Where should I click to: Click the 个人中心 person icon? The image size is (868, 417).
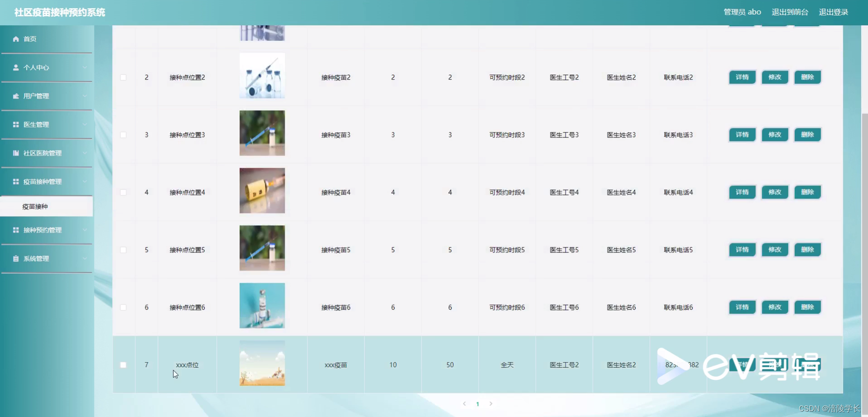[x=15, y=67]
